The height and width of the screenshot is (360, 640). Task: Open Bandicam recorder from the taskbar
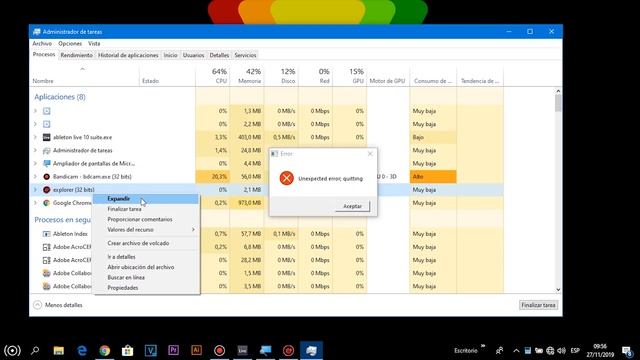tap(220, 350)
